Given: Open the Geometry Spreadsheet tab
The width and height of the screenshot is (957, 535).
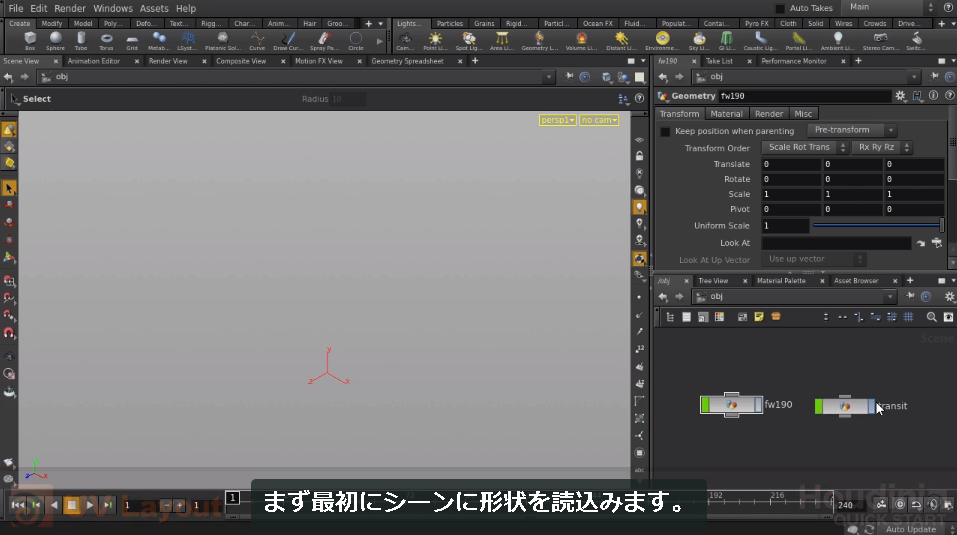Looking at the screenshot, I should (x=407, y=61).
